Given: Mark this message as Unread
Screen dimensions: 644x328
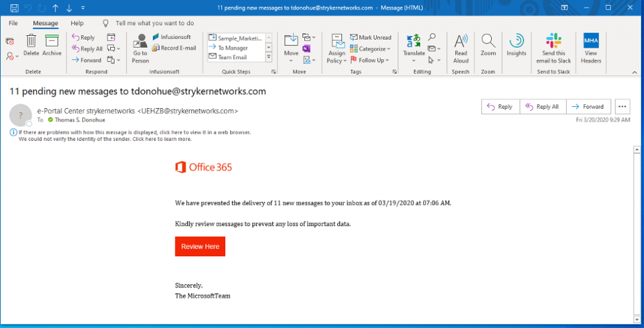Looking at the screenshot, I should (x=371, y=37).
